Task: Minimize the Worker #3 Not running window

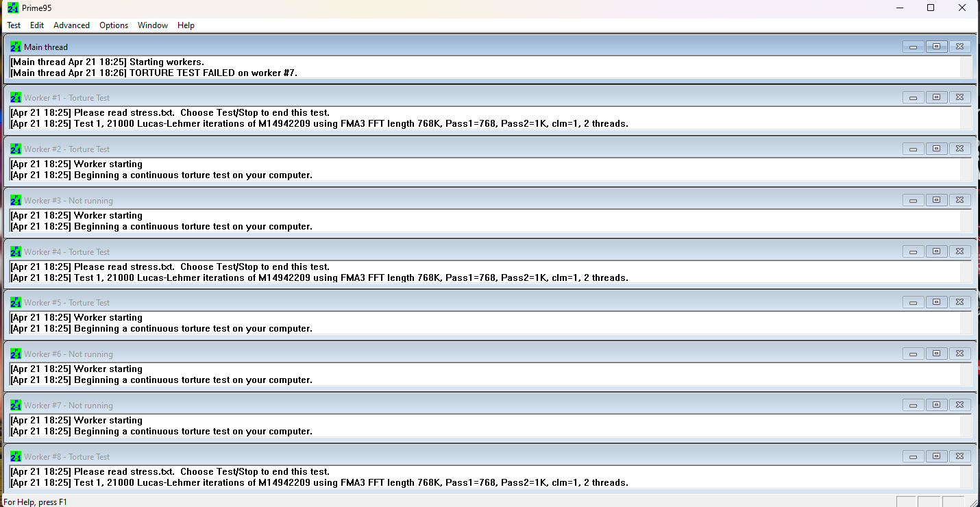Action: coord(913,200)
